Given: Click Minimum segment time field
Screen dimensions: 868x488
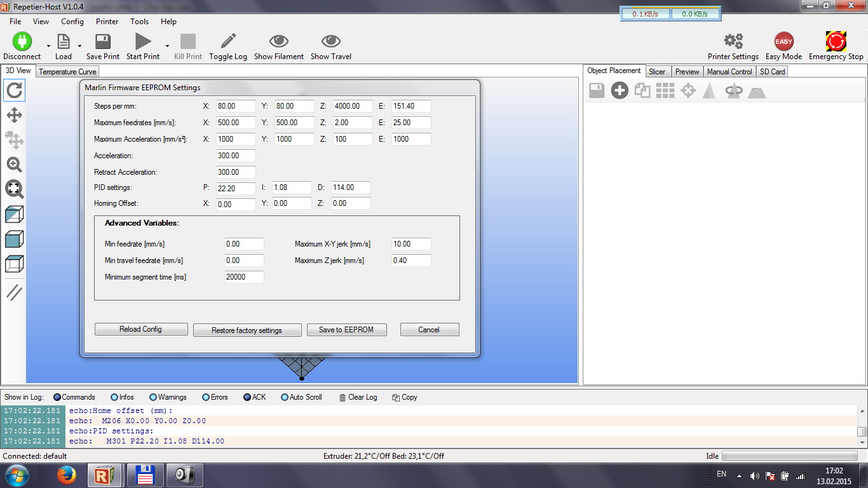Looking at the screenshot, I should coord(244,277).
